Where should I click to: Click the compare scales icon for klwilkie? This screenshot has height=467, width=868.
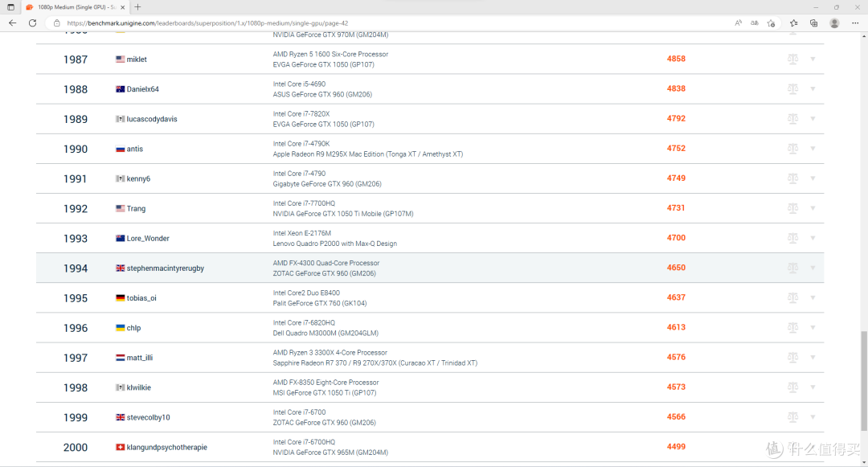coord(792,387)
